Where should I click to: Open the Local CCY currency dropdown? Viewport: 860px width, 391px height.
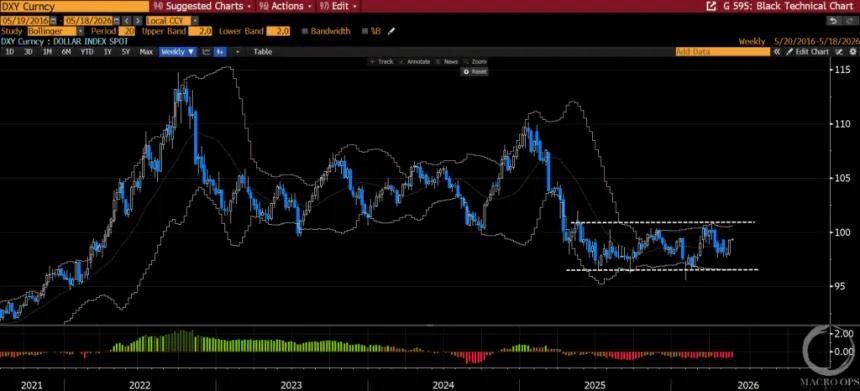point(195,20)
